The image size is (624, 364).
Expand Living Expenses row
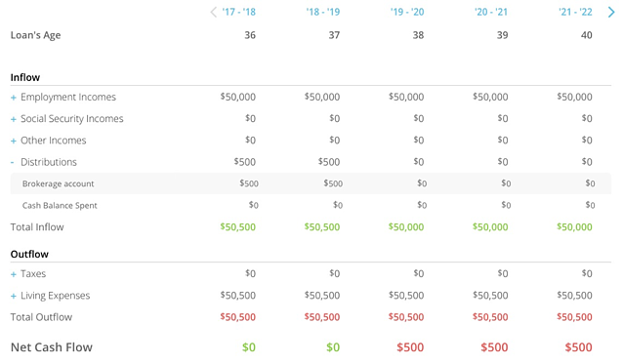click(x=14, y=296)
